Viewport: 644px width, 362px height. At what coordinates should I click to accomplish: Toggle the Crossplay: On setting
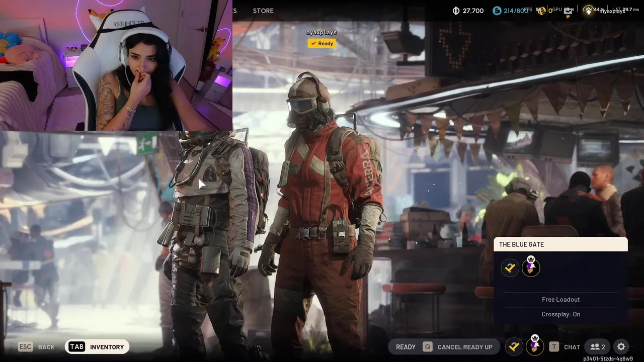click(x=560, y=314)
